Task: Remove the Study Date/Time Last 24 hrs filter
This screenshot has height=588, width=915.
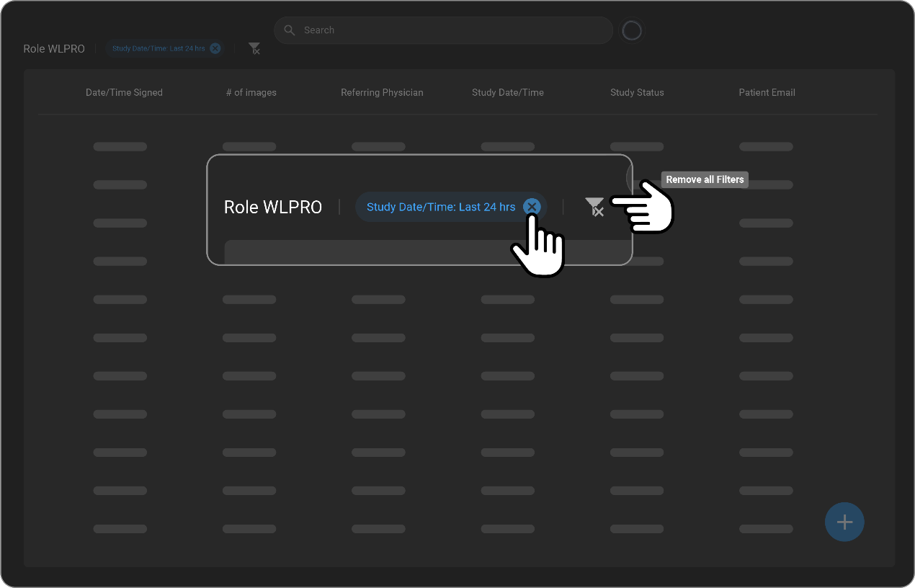Action: [532, 207]
